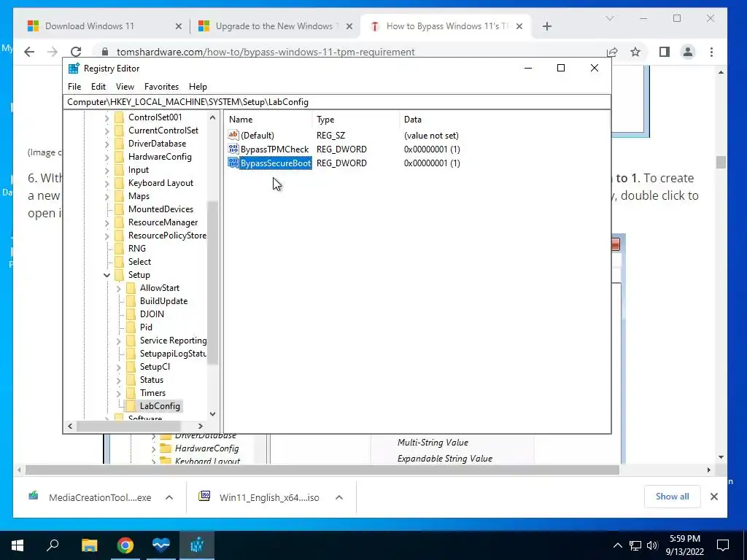Viewport: 747px width, 560px height.
Task: Open File Explorer from the taskbar
Action: pos(89,545)
